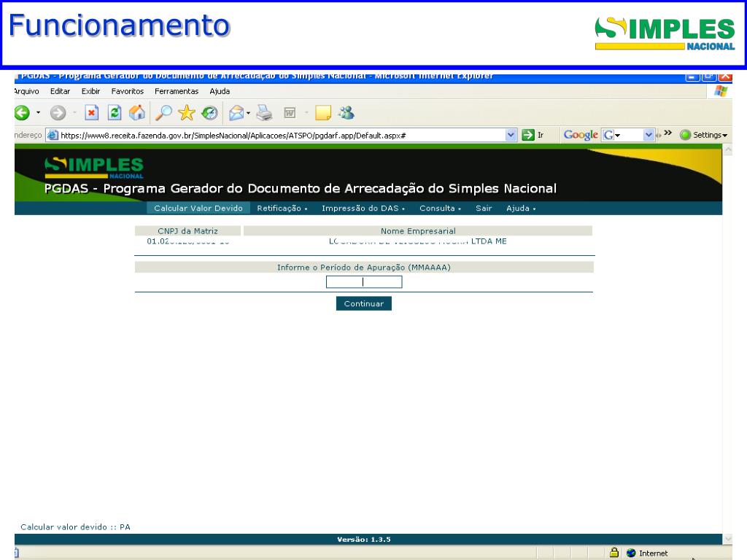Open the Ferramentas menu

click(x=177, y=91)
